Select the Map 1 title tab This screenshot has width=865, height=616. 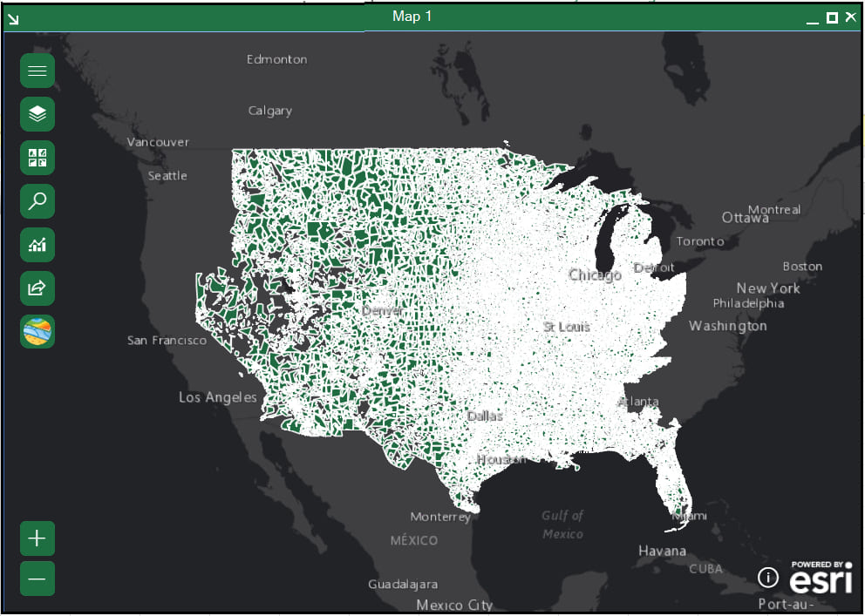coord(412,16)
